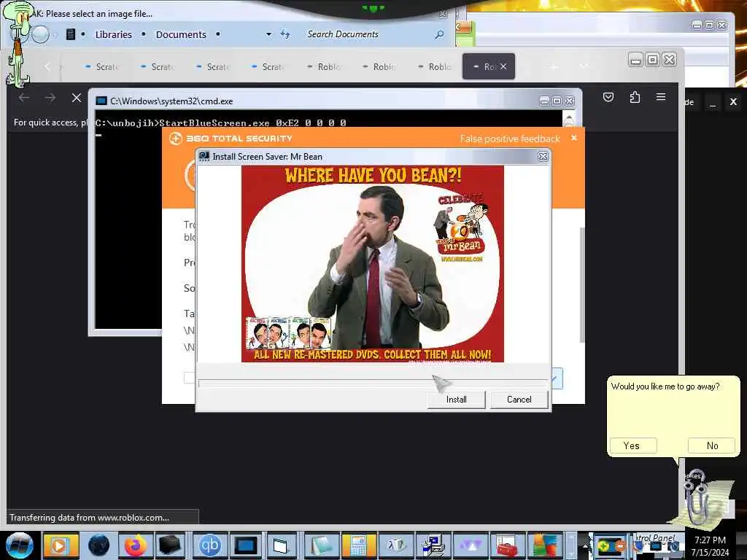Click the green 360 tray icon
This screenshot has height=560, width=747.
pyautogui.click(x=604, y=546)
